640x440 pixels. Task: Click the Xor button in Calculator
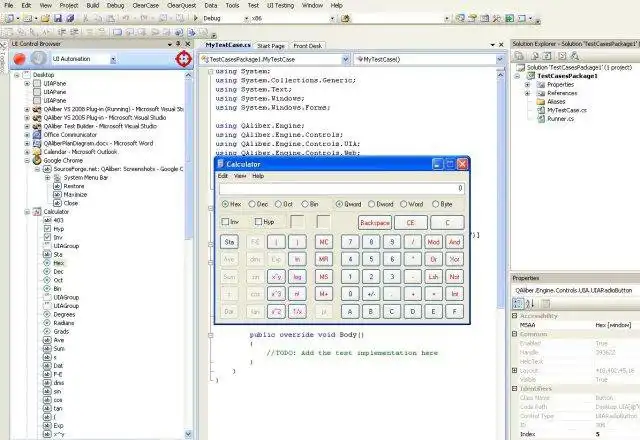[x=455, y=259]
